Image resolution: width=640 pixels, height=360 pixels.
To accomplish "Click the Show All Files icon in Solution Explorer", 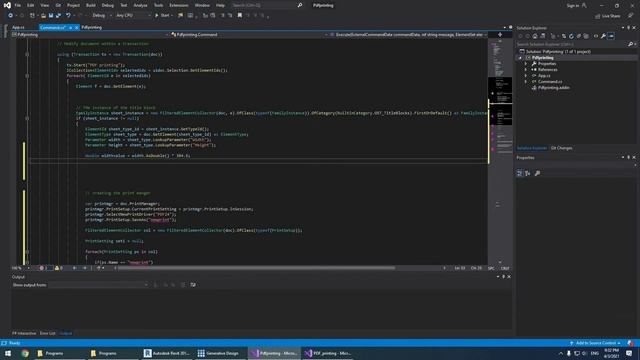I will (x=586, y=36).
